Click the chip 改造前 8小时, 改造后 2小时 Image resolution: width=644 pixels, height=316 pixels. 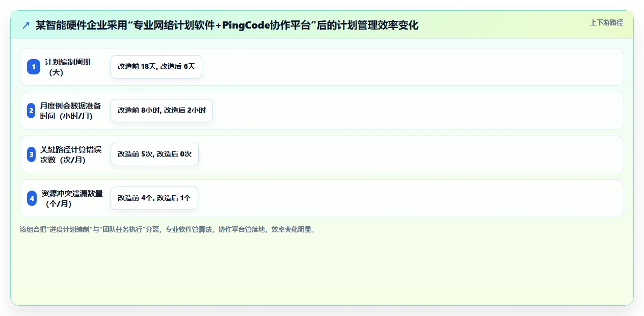coord(162,111)
